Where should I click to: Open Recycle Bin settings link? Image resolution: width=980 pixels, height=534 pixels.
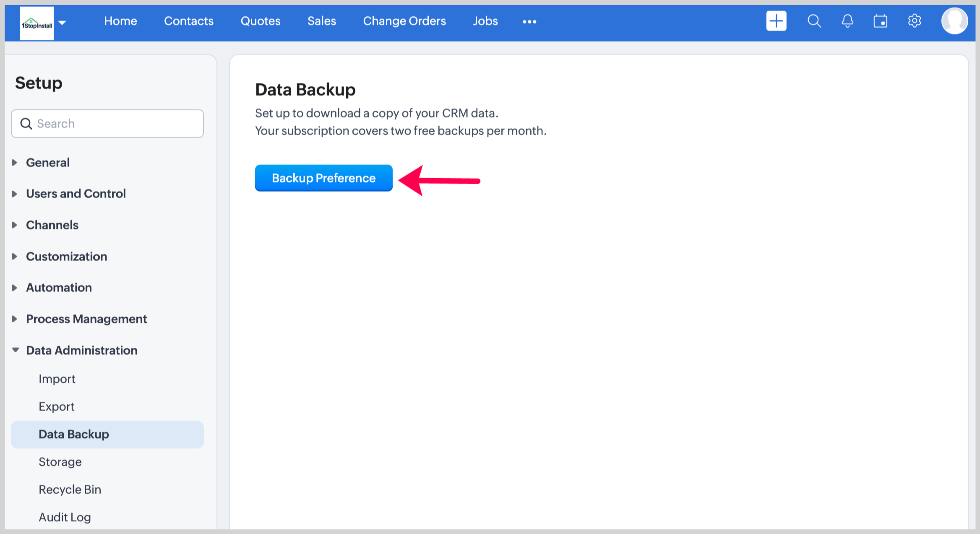pos(70,490)
